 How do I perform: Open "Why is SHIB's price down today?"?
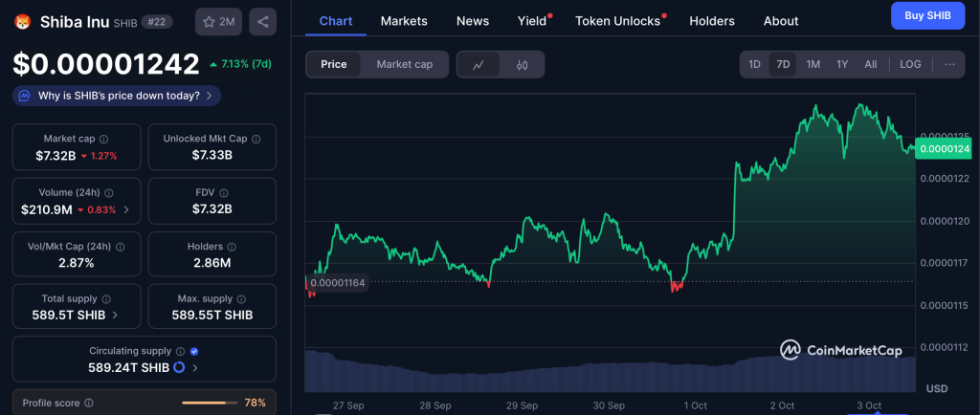coord(117,96)
